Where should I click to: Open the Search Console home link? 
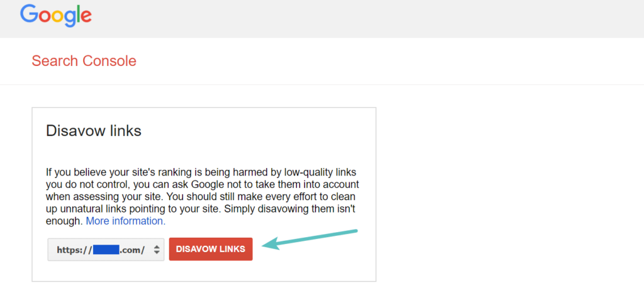tap(84, 61)
